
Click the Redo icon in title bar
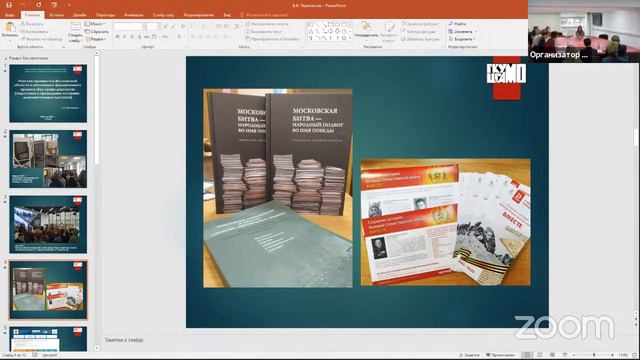coord(38,5)
